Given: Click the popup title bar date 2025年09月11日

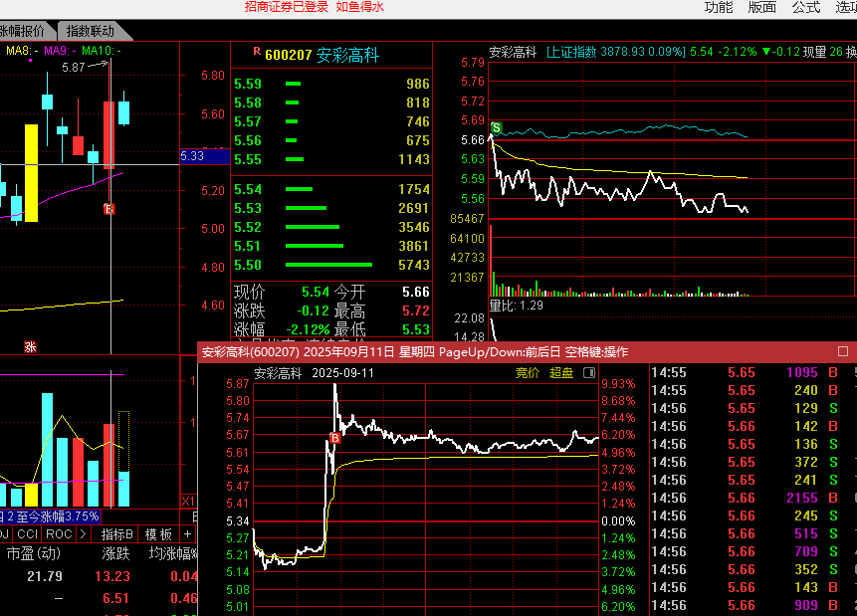Looking at the screenshot, I should tap(348, 352).
